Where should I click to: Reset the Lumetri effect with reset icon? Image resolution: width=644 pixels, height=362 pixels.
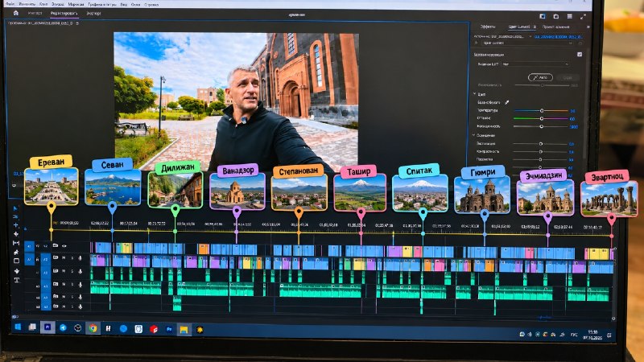(580, 43)
